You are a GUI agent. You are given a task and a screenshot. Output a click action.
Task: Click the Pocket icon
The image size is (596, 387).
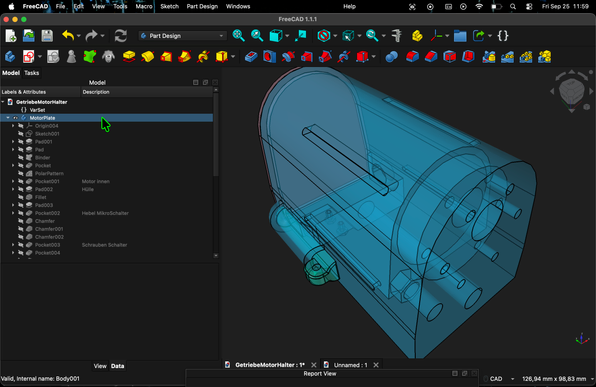pyautogui.click(x=251, y=57)
